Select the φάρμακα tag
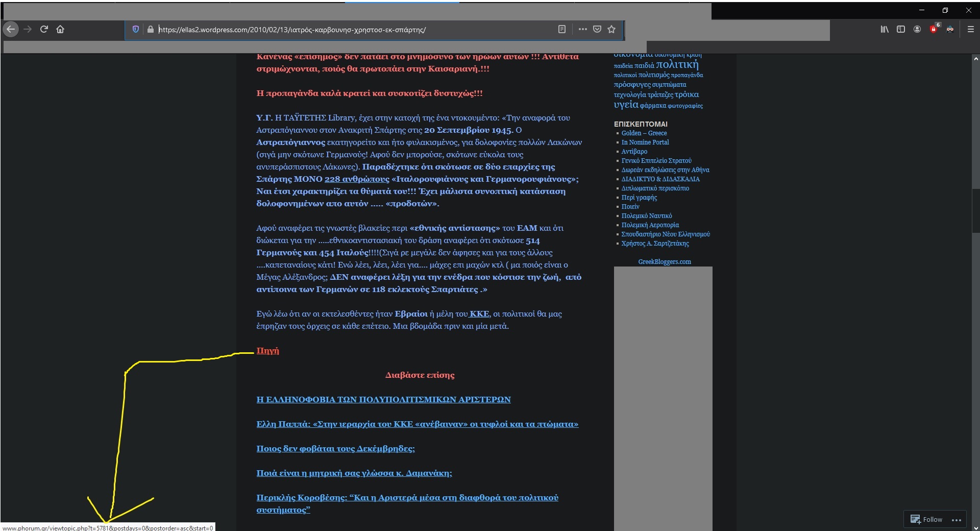Viewport: 980px width, 531px height. click(653, 106)
